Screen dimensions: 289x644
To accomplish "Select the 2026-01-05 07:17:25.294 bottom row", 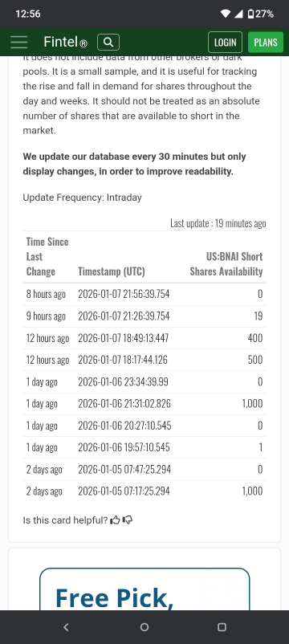I will [x=144, y=491].
